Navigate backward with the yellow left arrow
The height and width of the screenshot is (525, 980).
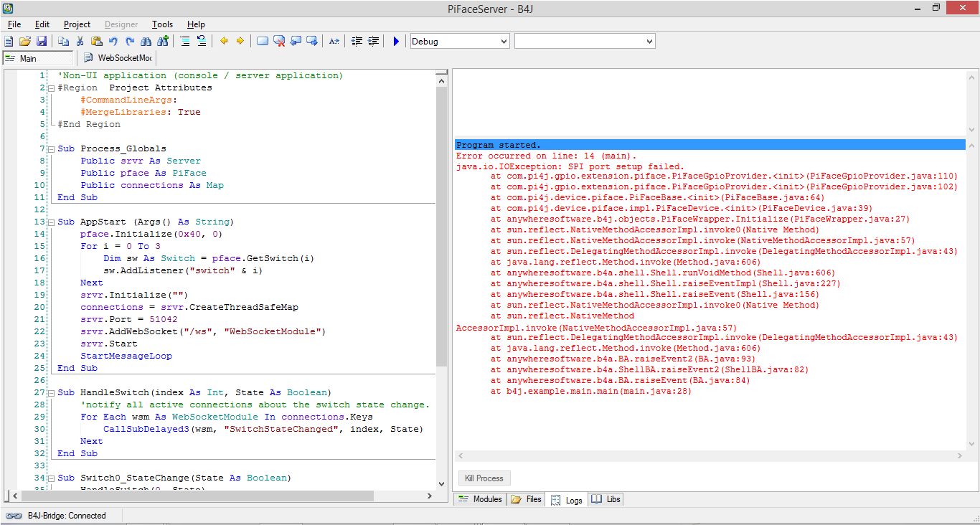click(224, 42)
